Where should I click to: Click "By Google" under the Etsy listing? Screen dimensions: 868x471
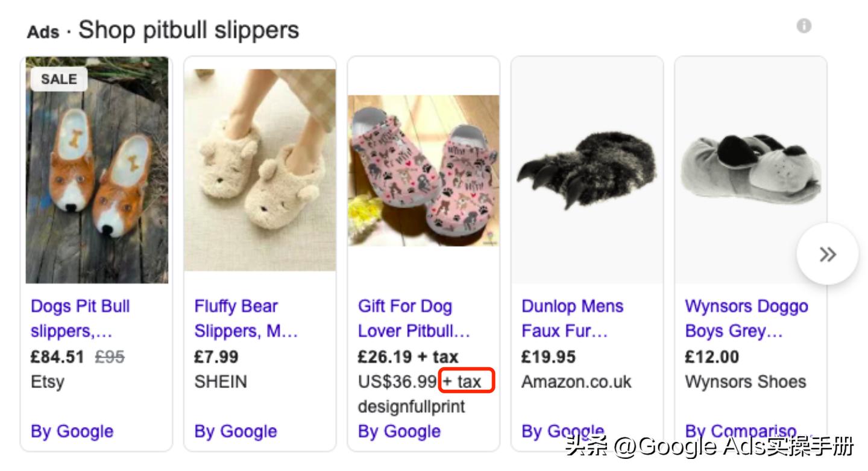(72, 432)
